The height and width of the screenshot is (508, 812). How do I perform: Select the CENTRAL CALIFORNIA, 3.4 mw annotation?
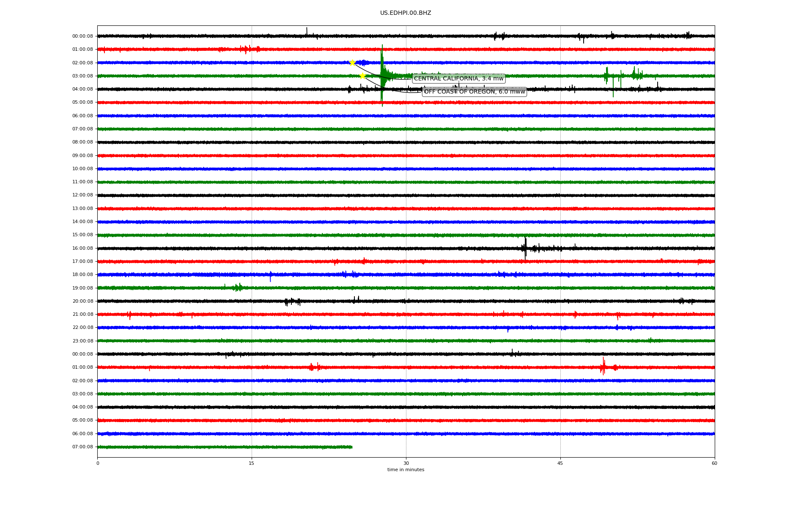(x=458, y=78)
